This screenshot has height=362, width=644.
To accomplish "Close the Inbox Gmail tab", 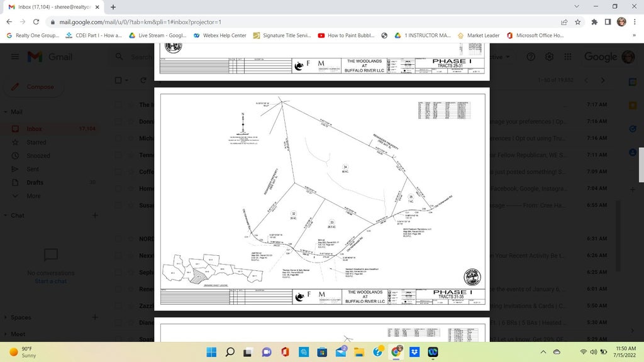I will point(97,7).
